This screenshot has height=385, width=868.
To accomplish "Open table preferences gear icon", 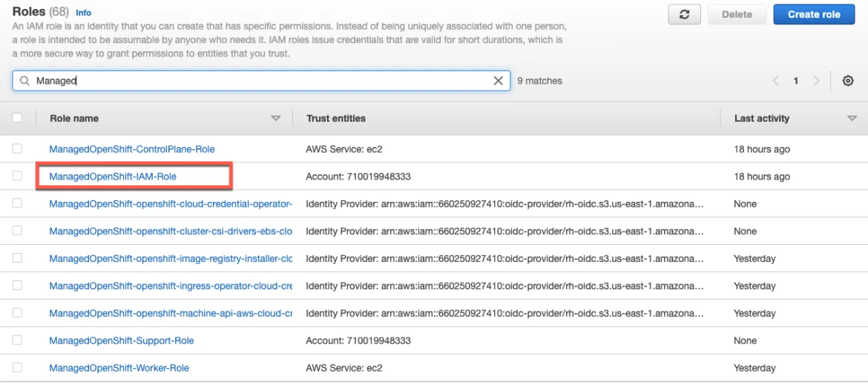I will click(x=848, y=81).
